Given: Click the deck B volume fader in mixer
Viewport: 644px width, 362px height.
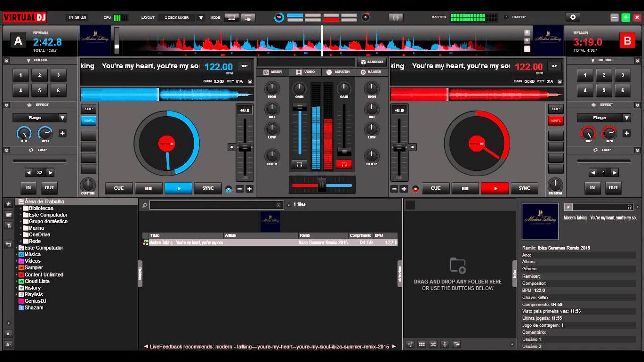Looking at the screenshot, I should click(x=344, y=151).
